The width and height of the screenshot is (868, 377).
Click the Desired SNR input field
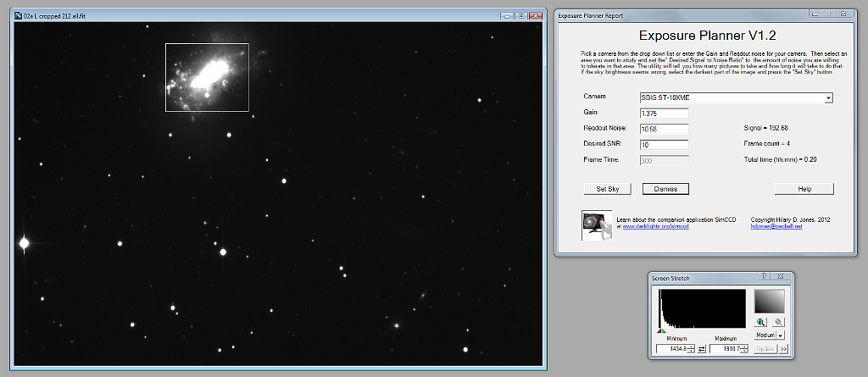(664, 145)
